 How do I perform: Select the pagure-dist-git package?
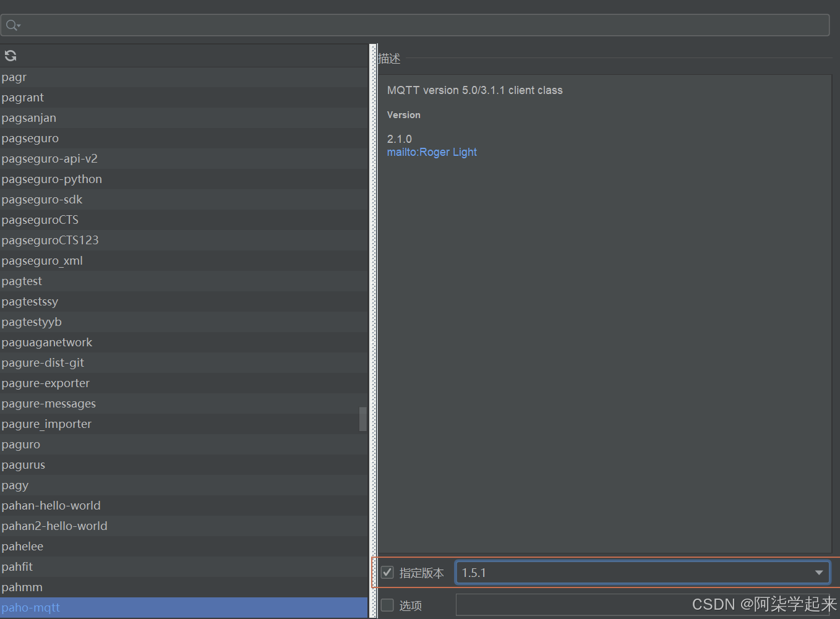(184, 362)
